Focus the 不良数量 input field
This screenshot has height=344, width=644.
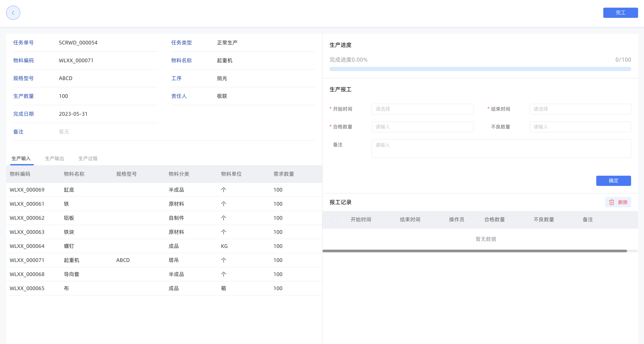[x=580, y=127]
